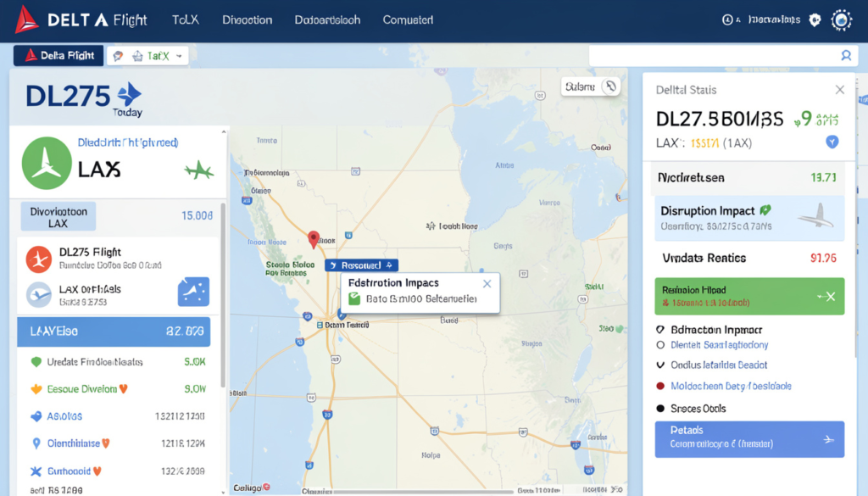
Task: Click the scroll up arrow in left panel
Action: coord(224,132)
